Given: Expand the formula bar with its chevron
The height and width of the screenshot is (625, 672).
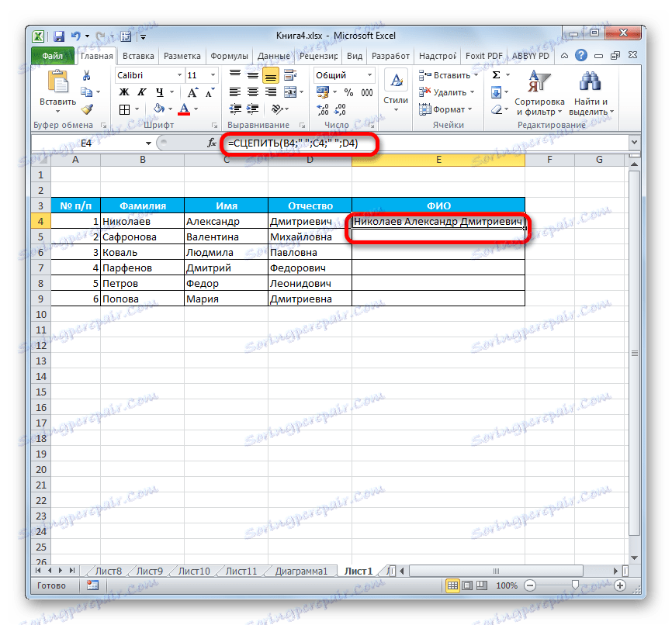Looking at the screenshot, I should click(x=634, y=142).
